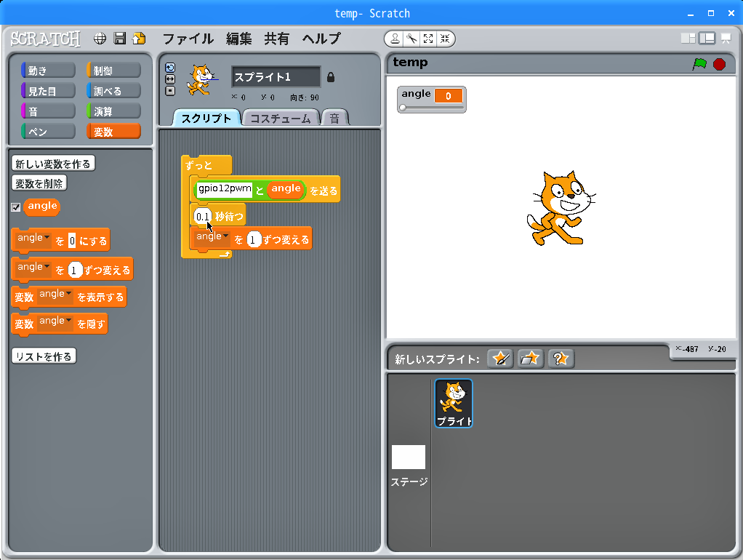Set rotation style to can rotate
Viewport: 743px width, 560px height.
(170, 68)
